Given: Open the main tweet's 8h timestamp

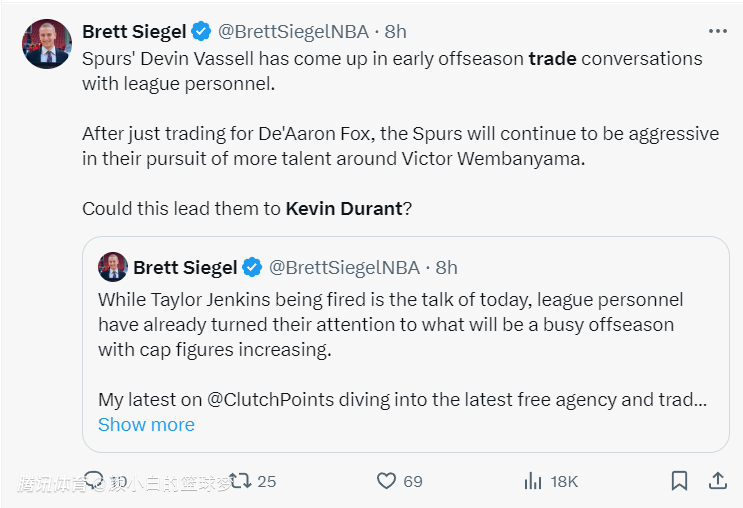Looking at the screenshot, I should [x=395, y=32].
